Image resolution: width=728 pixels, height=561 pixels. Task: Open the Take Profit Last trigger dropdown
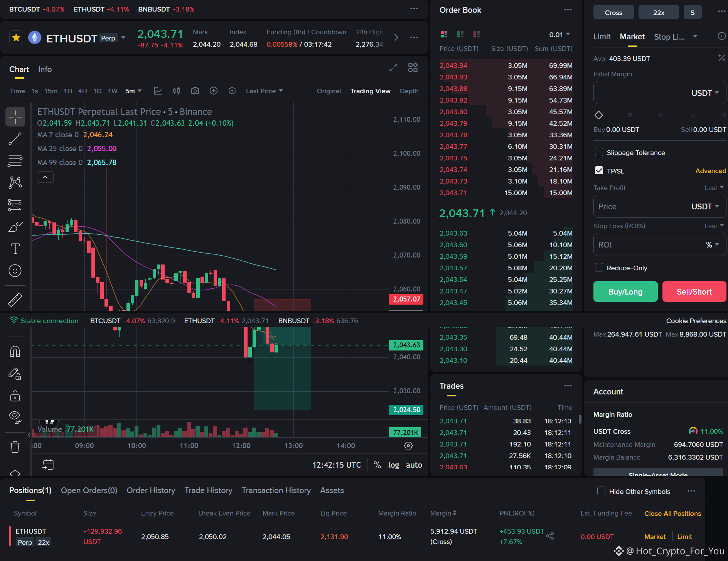pos(714,188)
